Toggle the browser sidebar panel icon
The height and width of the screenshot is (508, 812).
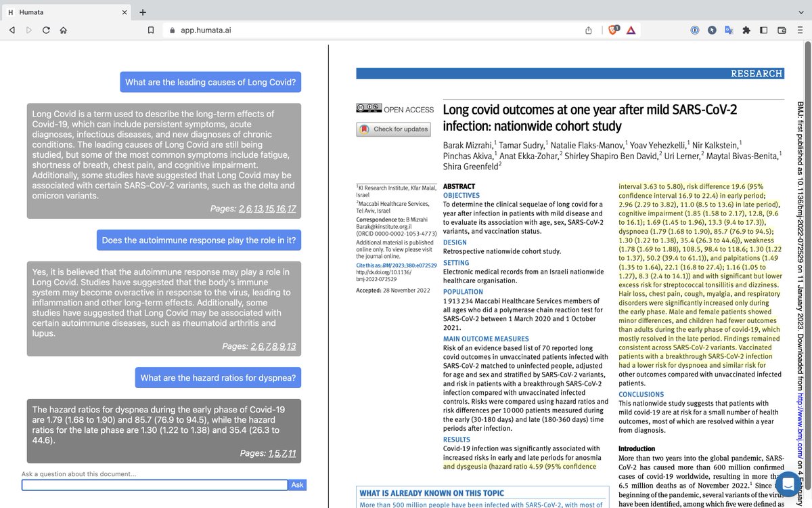pyautogui.click(x=764, y=30)
